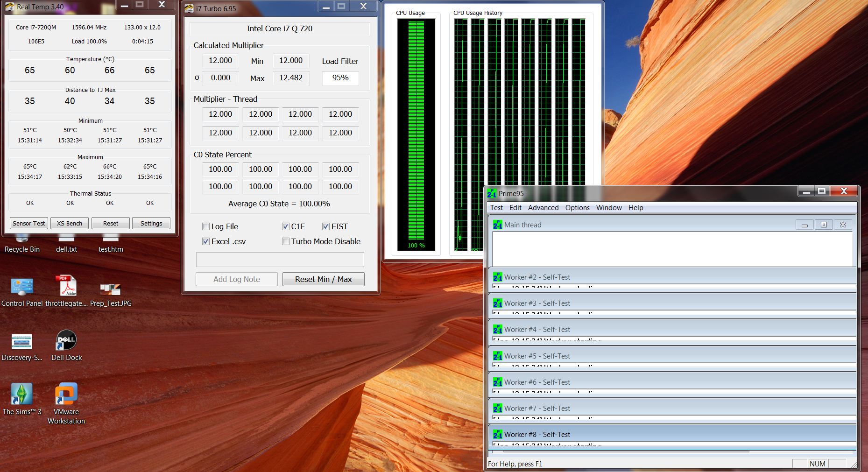Click the Max multiplier value 12.482
The image size is (868, 472).
click(291, 77)
